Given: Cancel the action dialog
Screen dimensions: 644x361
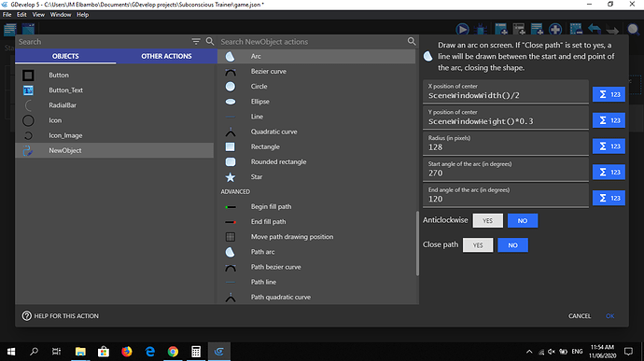Looking at the screenshot, I should pyautogui.click(x=580, y=316).
